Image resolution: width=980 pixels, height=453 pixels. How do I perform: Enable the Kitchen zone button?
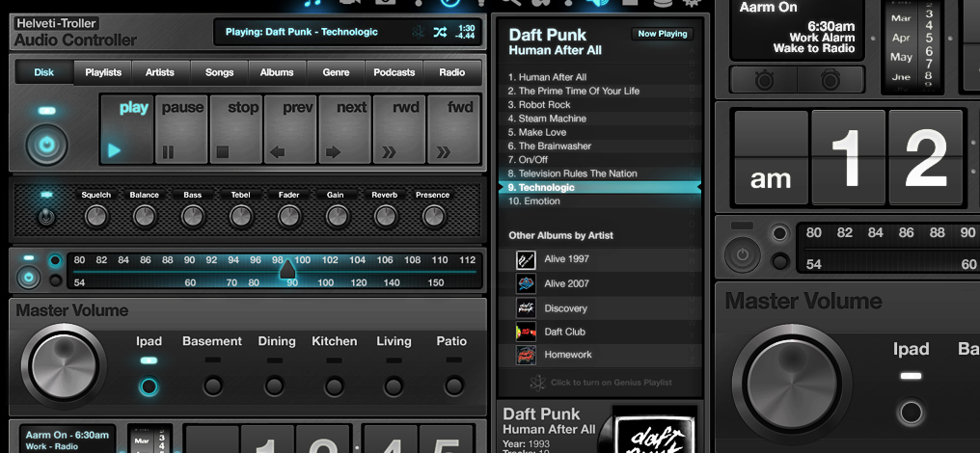[334, 386]
